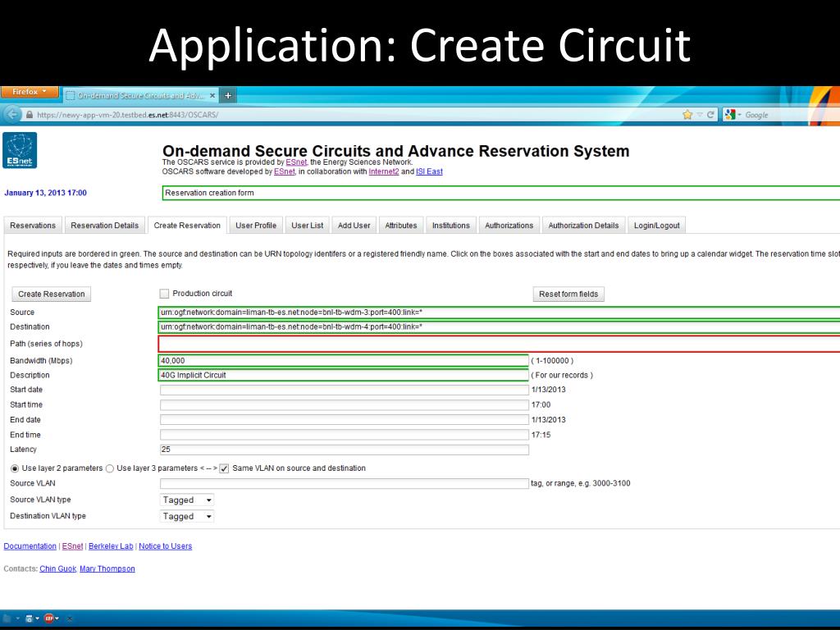Image resolution: width=840 pixels, height=630 pixels.
Task: Reload the page with refresh icon
Action: click(x=710, y=115)
